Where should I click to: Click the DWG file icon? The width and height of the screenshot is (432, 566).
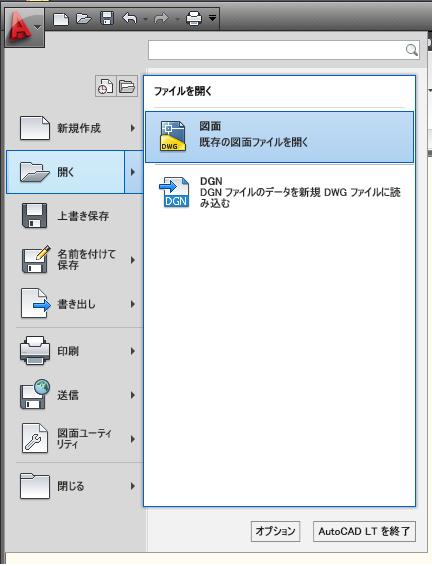pos(173,136)
